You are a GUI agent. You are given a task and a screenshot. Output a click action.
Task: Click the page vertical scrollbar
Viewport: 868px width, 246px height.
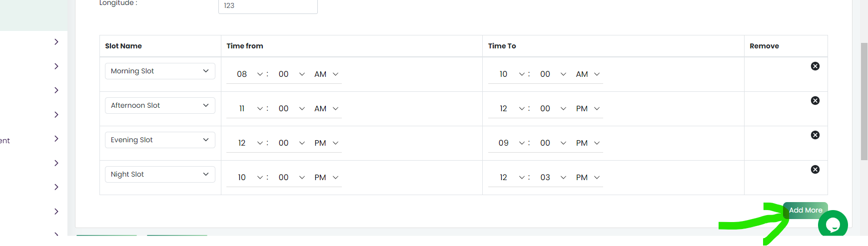[864, 101]
